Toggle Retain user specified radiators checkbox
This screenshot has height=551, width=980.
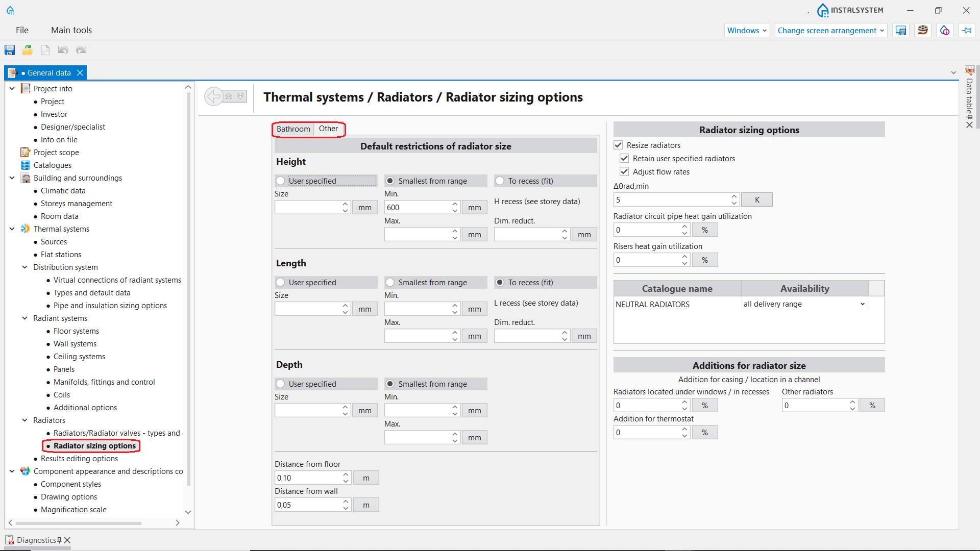point(624,159)
